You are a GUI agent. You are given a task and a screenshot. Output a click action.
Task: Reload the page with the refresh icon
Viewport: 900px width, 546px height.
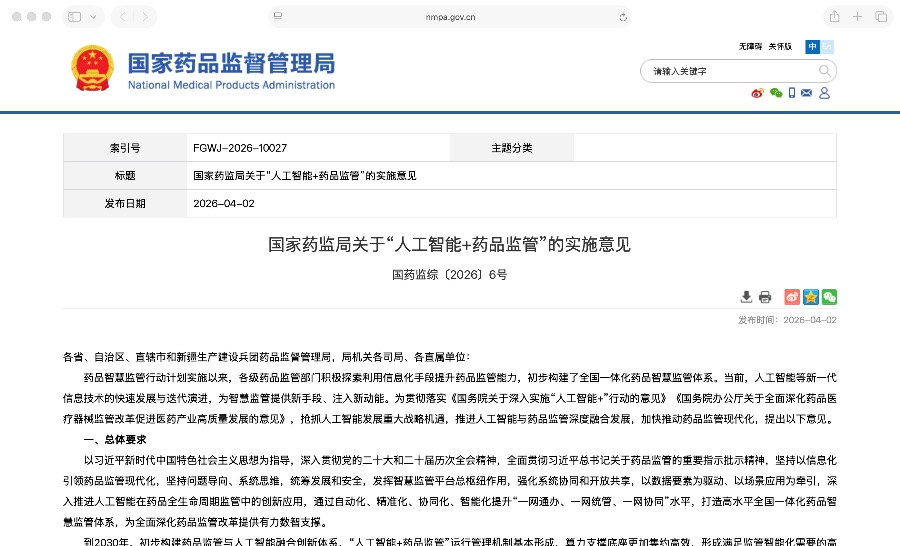(623, 17)
